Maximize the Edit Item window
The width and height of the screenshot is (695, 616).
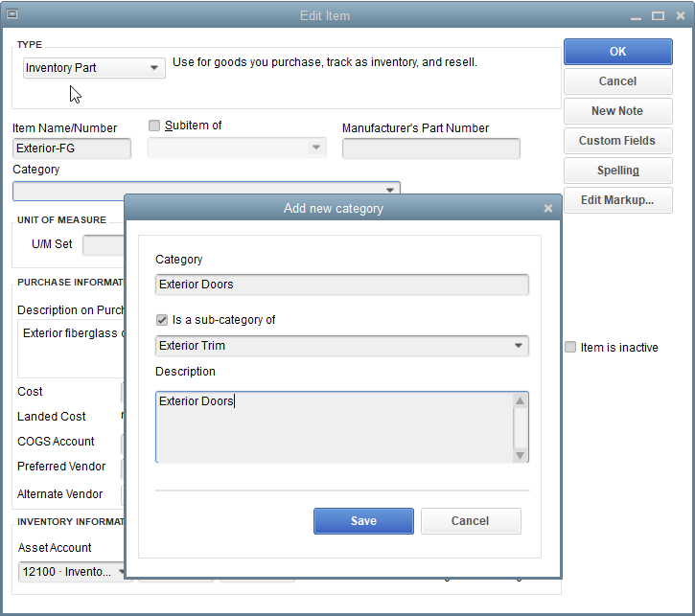[x=658, y=15]
